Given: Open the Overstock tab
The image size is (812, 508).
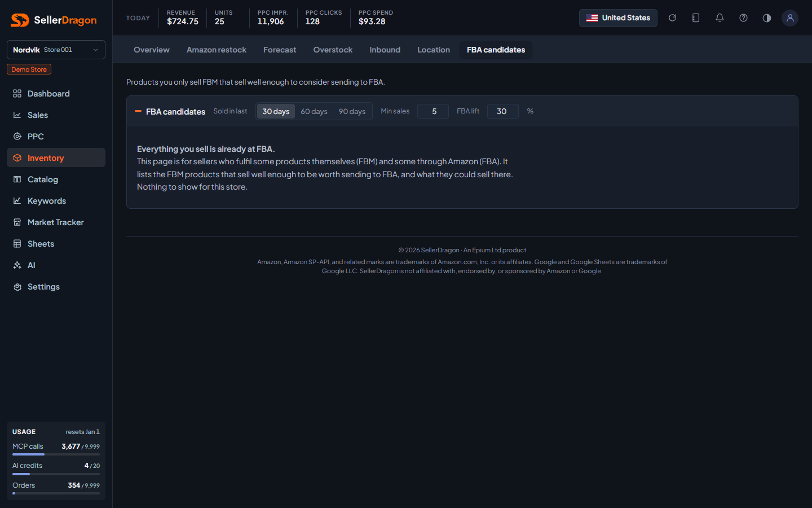Looking at the screenshot, I should (x=333, y=50).
